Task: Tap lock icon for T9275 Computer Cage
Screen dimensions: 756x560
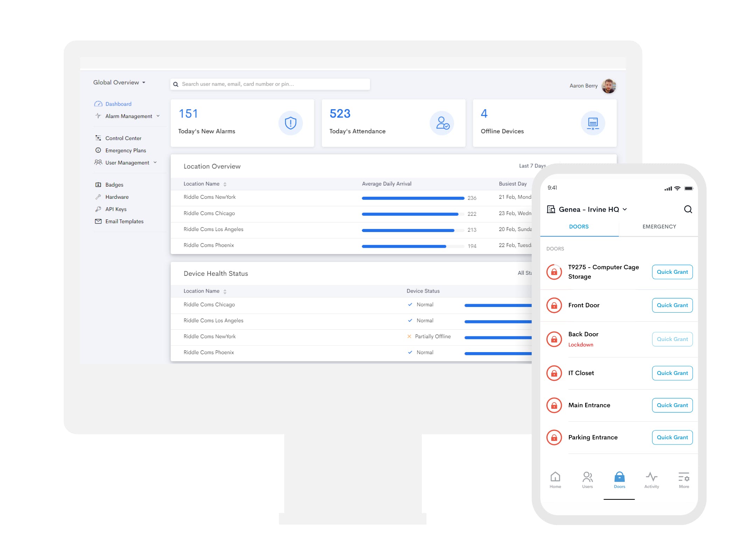Action: point(554,272)
